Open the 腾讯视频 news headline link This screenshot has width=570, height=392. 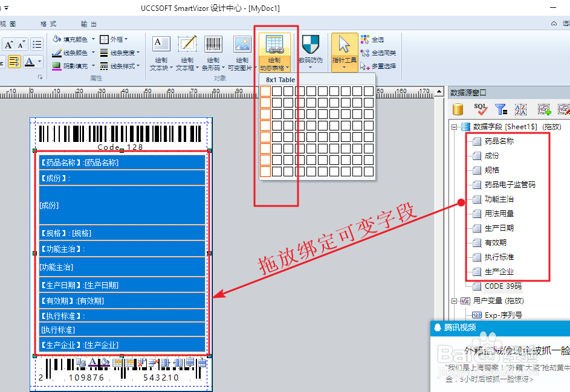(x=517, y=350)
